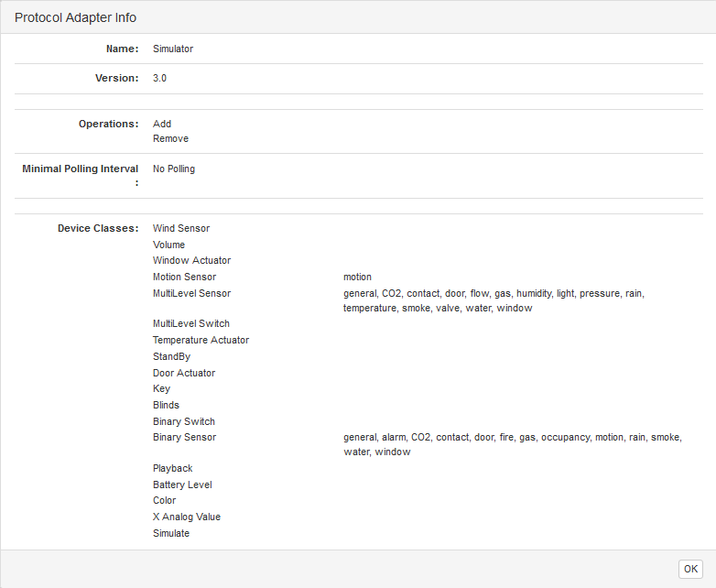This screenshot has width=716, height=588.
Task: Click the Binary Sensor entry
Action: tap(184, 437)
